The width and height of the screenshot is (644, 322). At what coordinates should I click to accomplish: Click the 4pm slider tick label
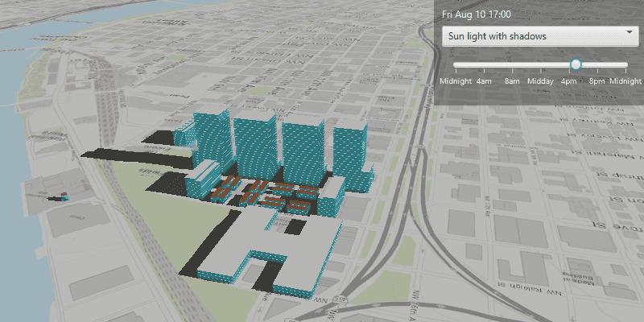pos(569,81)
